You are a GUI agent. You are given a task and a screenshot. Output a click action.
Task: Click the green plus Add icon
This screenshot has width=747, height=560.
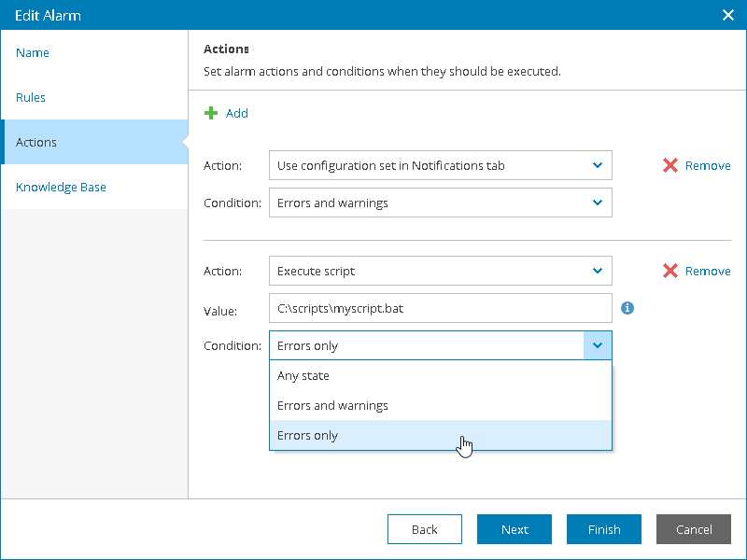tap(211, 113)
